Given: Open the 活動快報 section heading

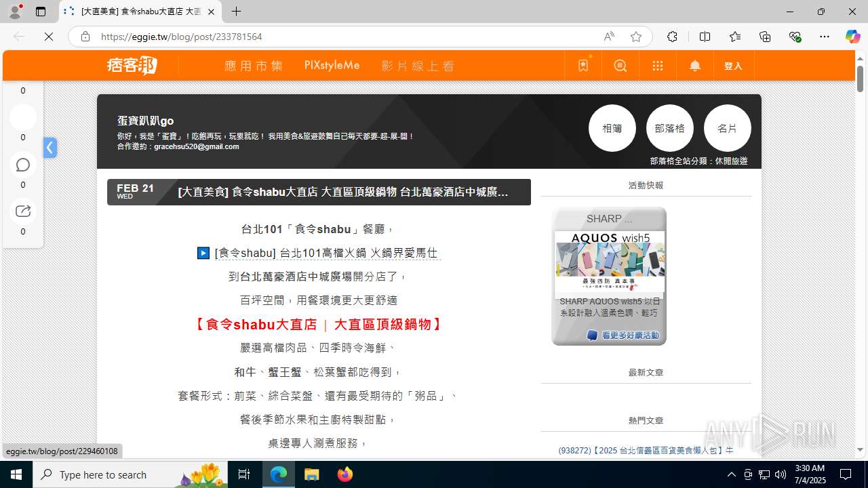Looking at the screenshot, I should (x=646, y=185).
